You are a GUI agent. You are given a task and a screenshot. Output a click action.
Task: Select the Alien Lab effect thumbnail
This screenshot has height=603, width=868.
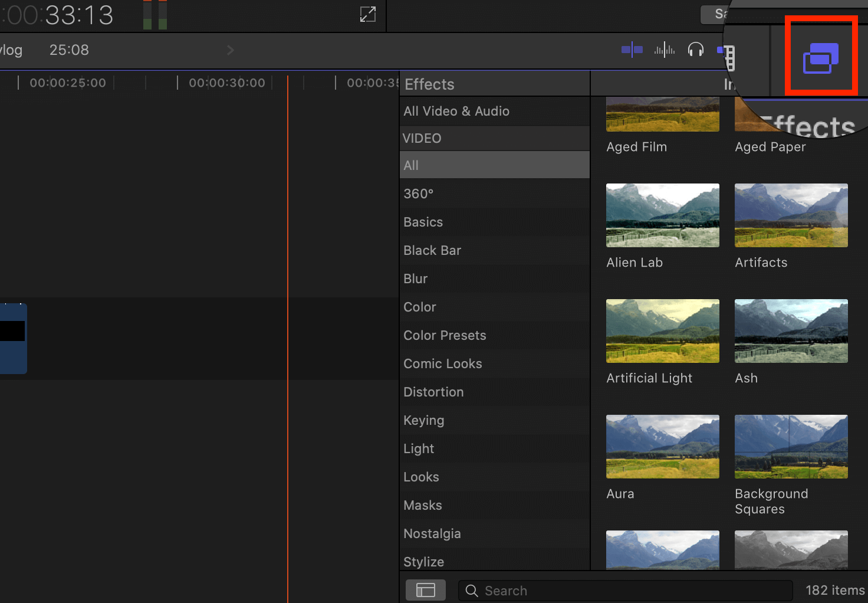point(663,215)
